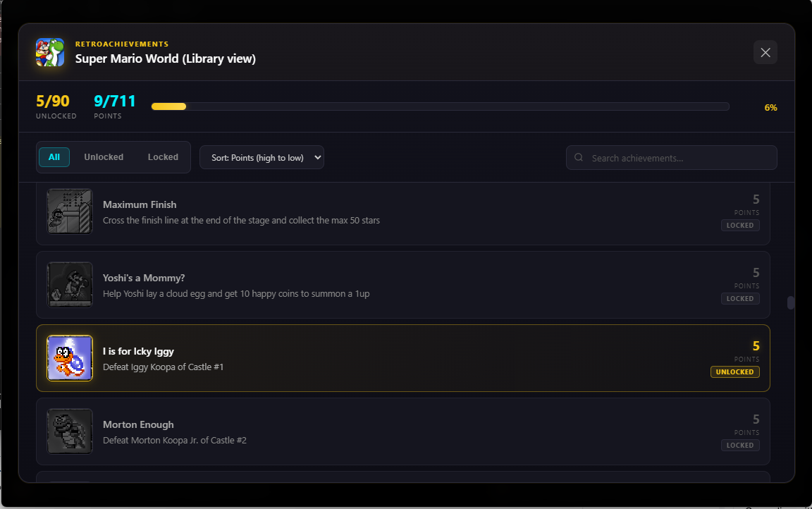
Task: Click the yellow 5 points on Icky Iggy
Action: (756, 346)
